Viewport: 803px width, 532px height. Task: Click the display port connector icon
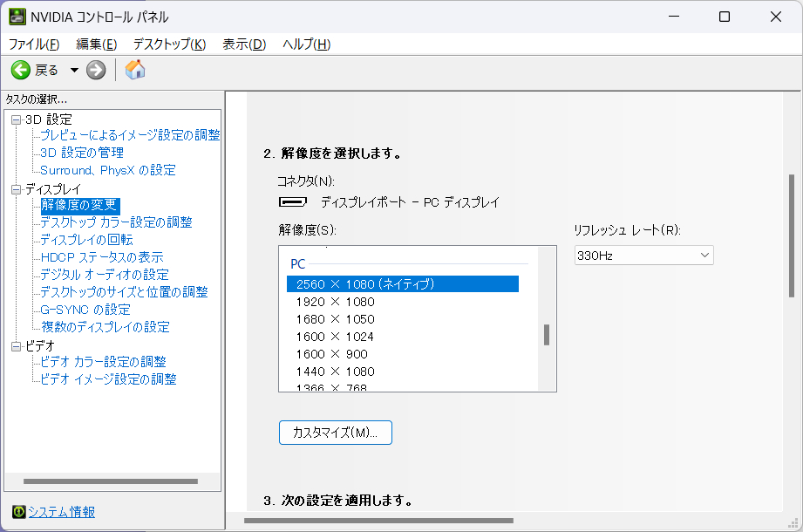pyautogui.click(x=295, y=201)
